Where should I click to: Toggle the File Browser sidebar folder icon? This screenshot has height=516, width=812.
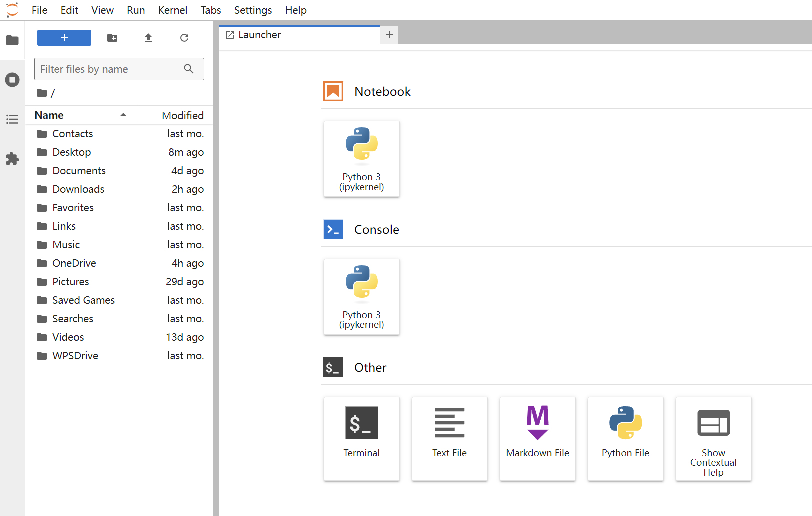pos(12,40)
